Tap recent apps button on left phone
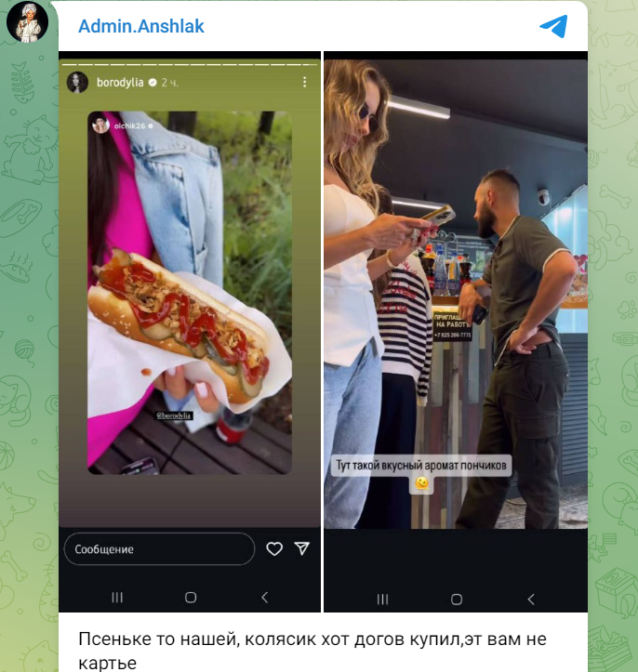 (117, 597)
